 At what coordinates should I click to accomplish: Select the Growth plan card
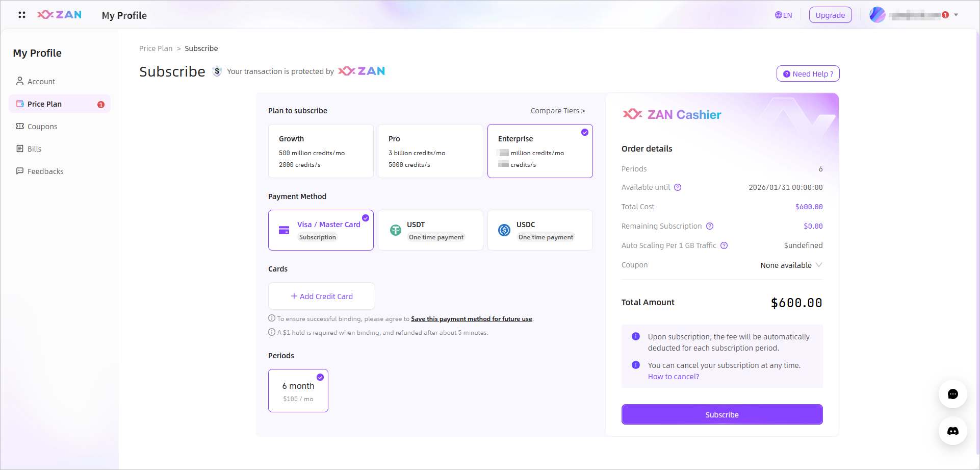point(321,151)
